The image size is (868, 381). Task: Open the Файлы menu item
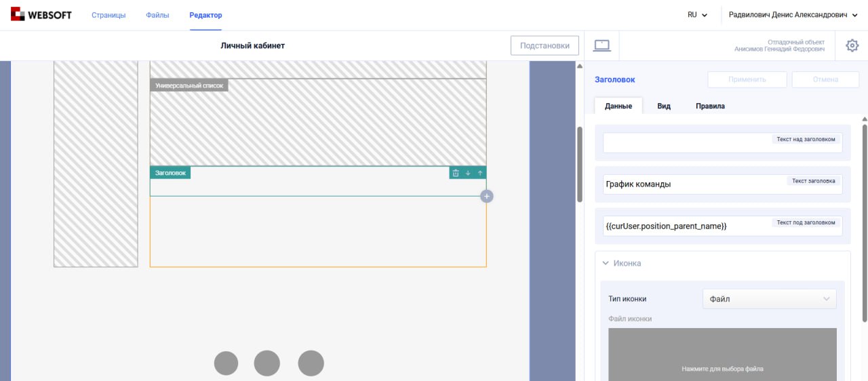[157, 15]
